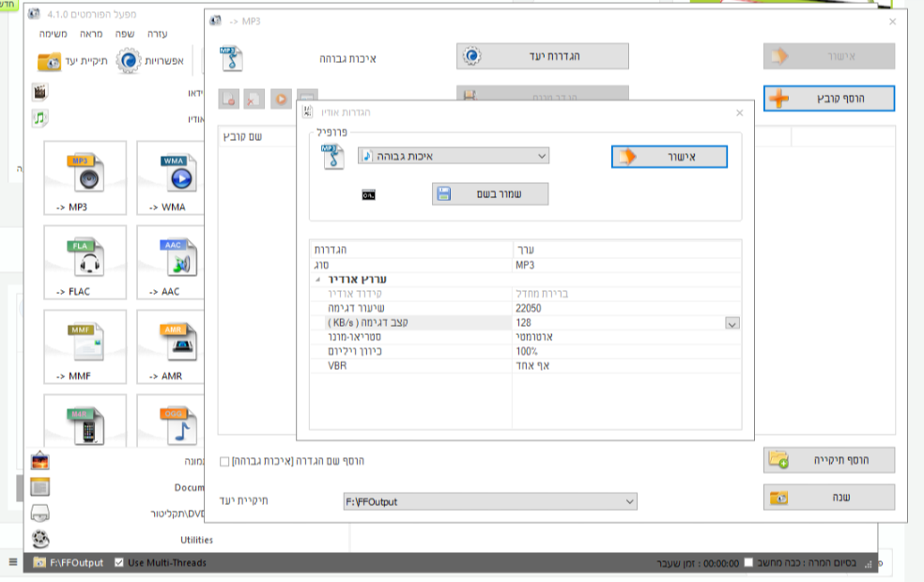Click the F:\FFOutput folder icon in status bar

click(x=38, y=562)
